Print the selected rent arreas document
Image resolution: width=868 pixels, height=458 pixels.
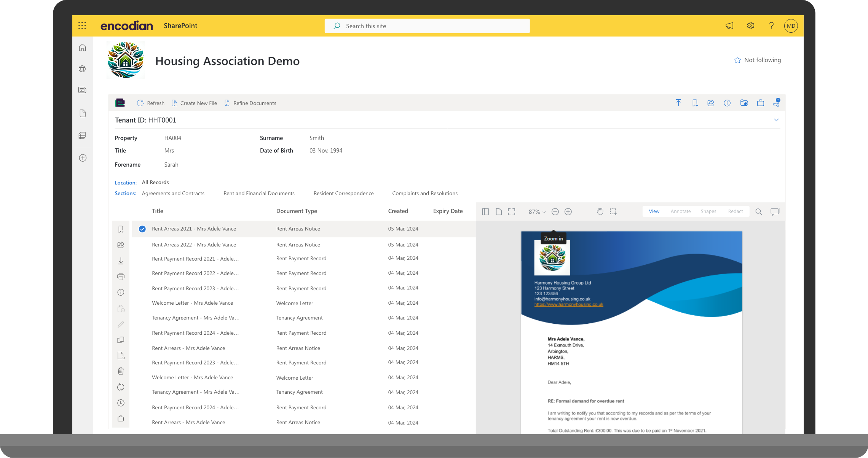pos(121,277)
